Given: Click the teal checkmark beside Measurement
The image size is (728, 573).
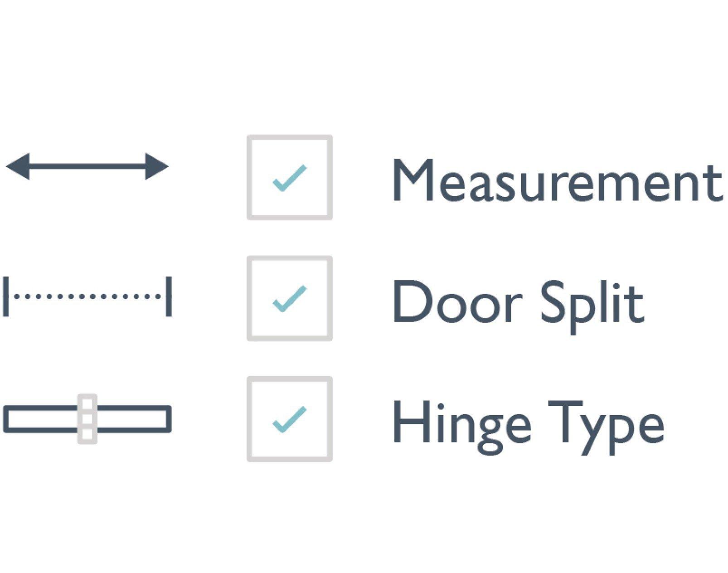Looking at the screenshot, I should pyautogui.click(x=290, y=178).
